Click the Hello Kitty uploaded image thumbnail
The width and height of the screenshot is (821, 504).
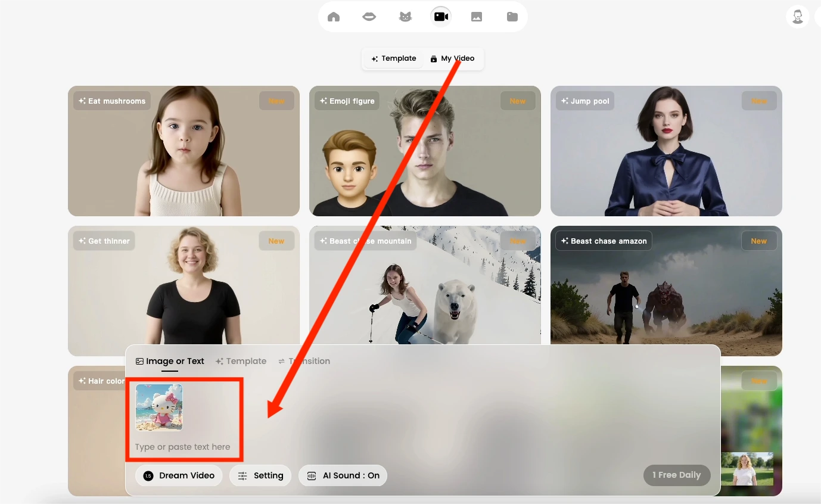click(x=159, y=407)
